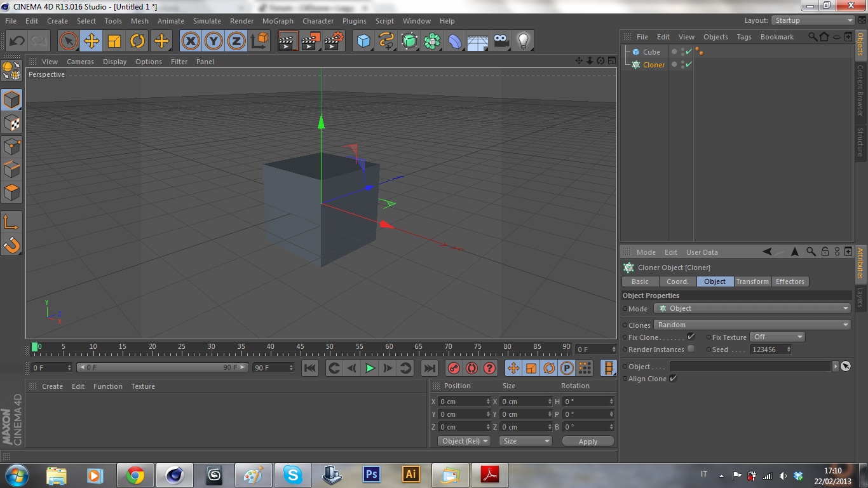This screenshot has width=868, height=488.
Task: Enable the magnet Snap tool
Action: [12, 245]
